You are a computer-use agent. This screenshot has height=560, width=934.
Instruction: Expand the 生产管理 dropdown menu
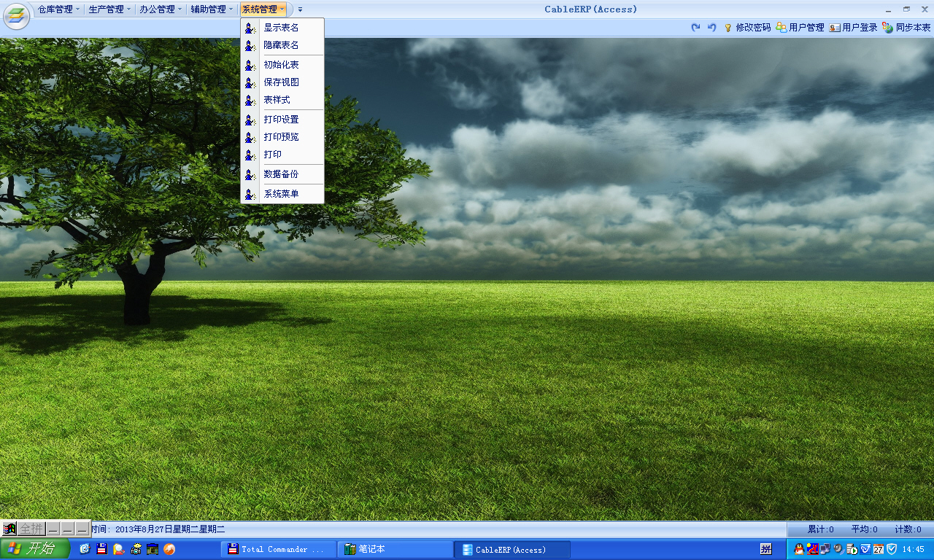(x=110, y=9)
